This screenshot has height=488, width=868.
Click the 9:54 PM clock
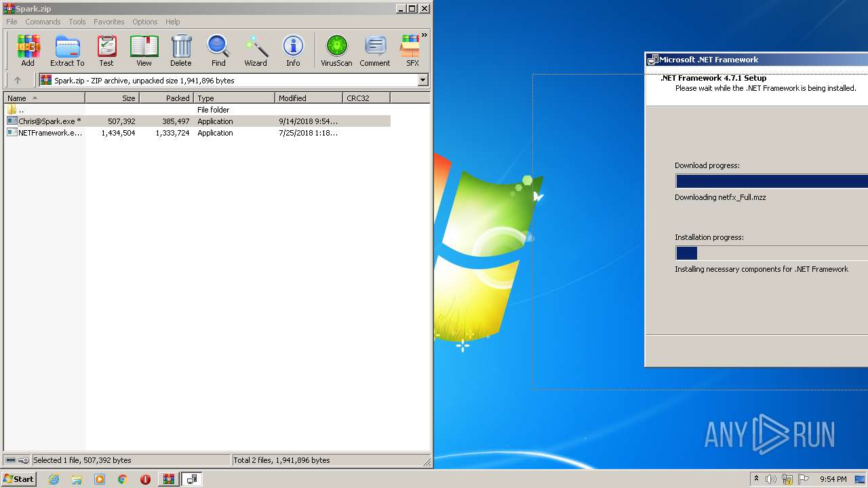[x=833, y=479]
